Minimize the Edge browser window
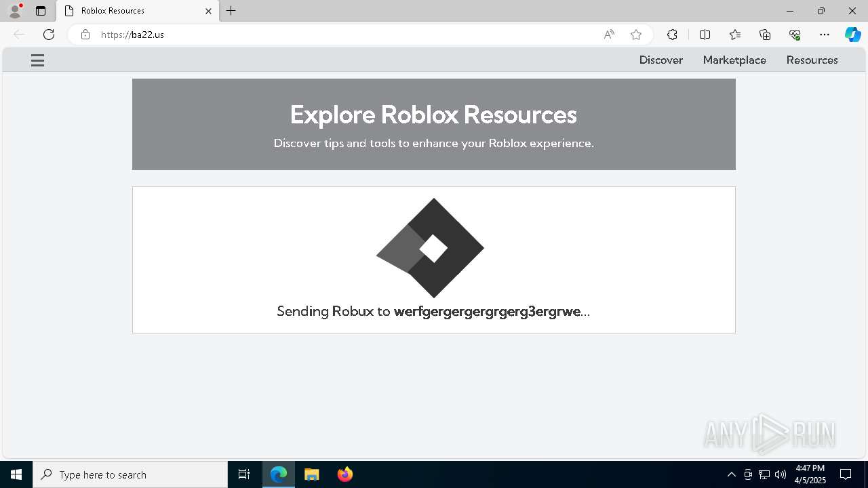 pyautogui.click(x=789, y=11)
